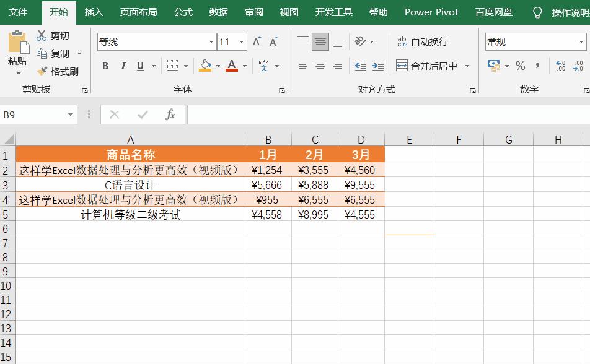This screenshot has height=364, width=590.
Task: Toggle Italic formatting
Action: tap(123, 65)
